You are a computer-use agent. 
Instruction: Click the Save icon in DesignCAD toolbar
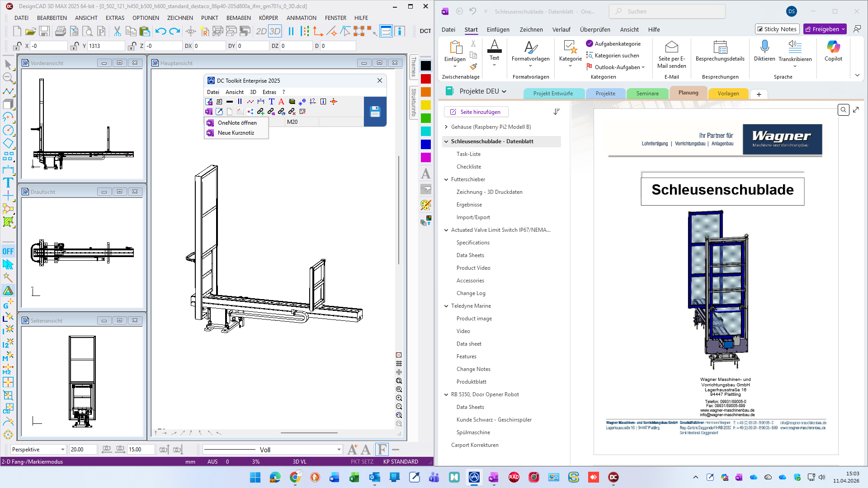pos(44,31)
